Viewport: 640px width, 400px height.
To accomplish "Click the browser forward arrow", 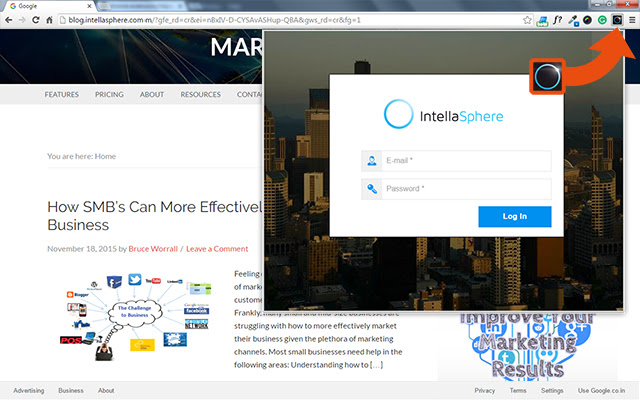I will pyautogui.click(x=22, y=20).
